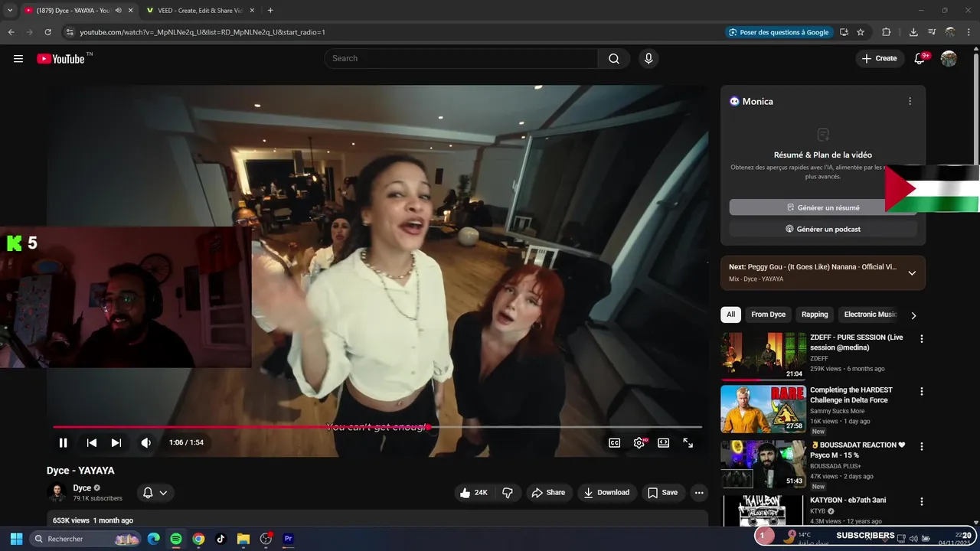Screen dimensions: 980x551
Task: Open options for BOUSSADAT REACTION video
Action: coord(922,445)
